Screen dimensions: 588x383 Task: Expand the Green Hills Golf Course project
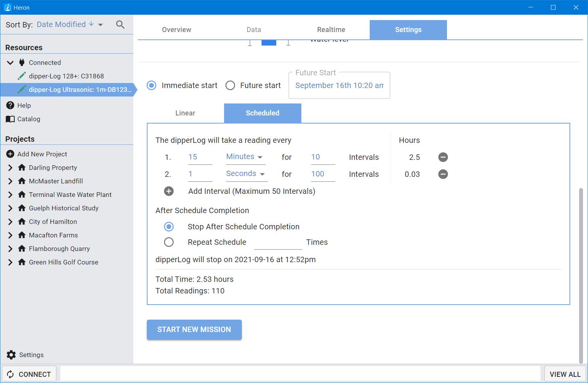(10, 262)
